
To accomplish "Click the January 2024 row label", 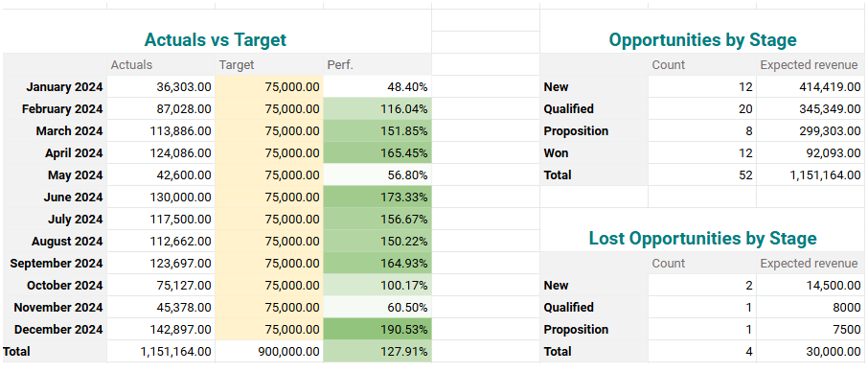I will [x=55, y=87].
